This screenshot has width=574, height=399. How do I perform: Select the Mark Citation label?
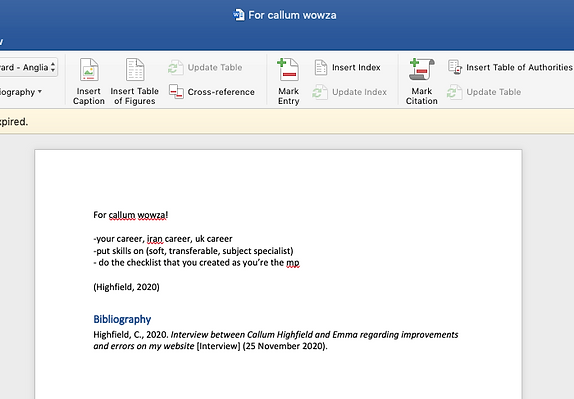coord(422,96)
